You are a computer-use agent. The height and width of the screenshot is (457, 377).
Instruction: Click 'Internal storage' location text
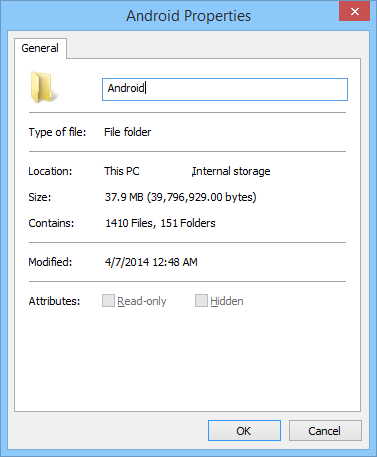(x=231, y=171)
